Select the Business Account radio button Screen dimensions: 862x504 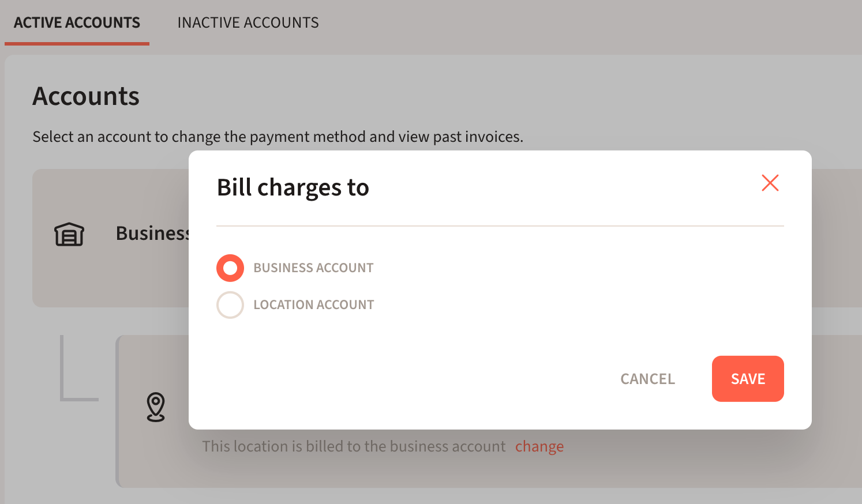[230, 268]
